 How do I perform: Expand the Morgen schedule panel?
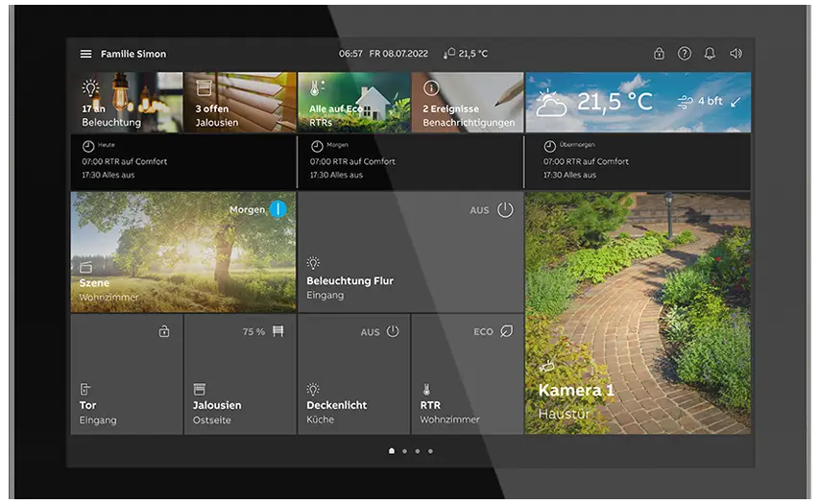[410, 161]
